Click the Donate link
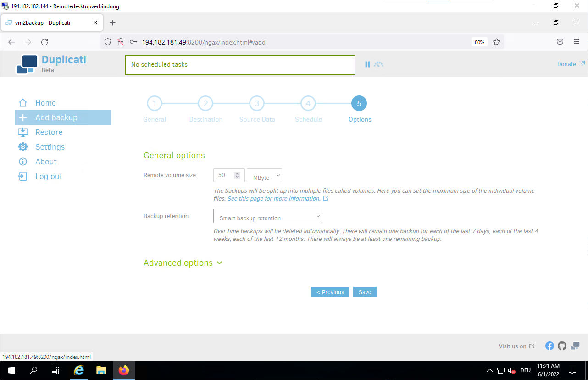 pyautogui.click(x=566, y=64)
